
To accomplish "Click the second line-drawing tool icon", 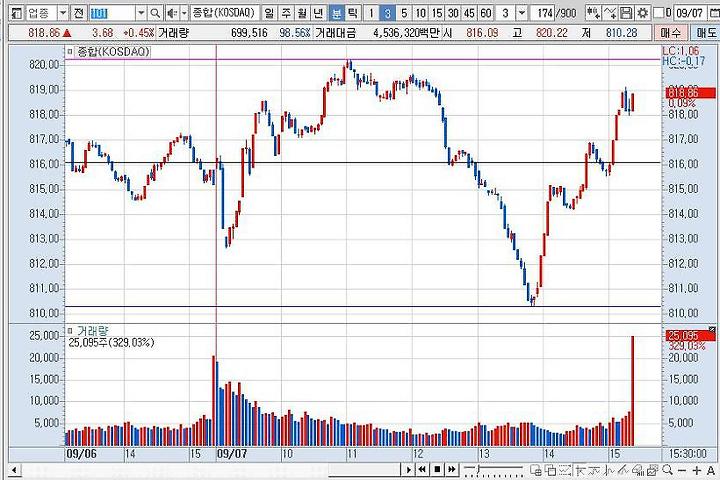I will [x=595, y=470].
